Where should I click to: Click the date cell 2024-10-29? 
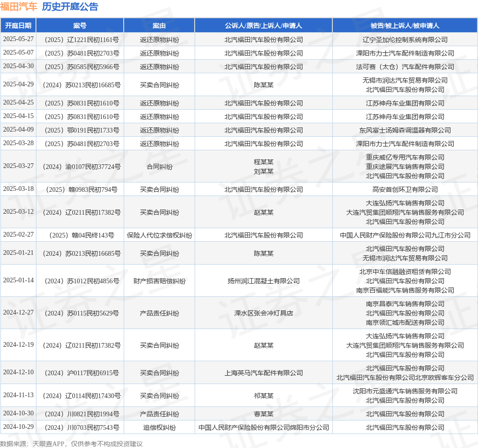pos(18,427)
